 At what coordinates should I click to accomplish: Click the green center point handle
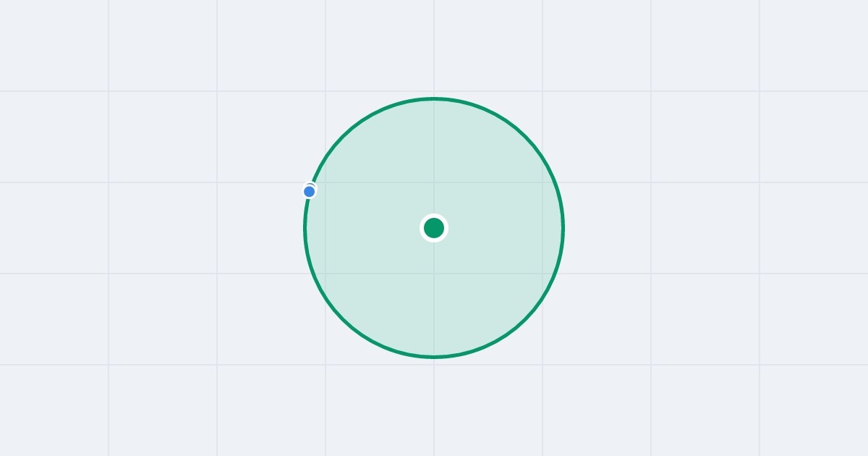[x=434, y=228]
